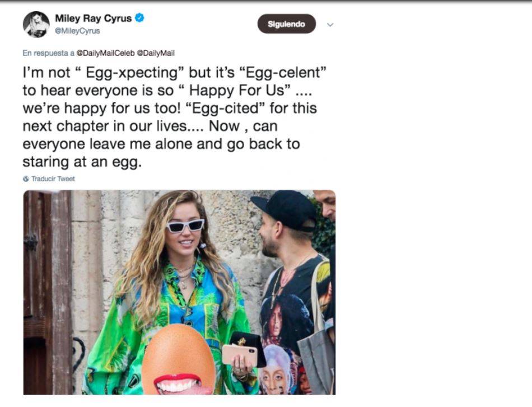
Task: Click the "En respuesta a" reply label
Action: click(x=49, y=53)
